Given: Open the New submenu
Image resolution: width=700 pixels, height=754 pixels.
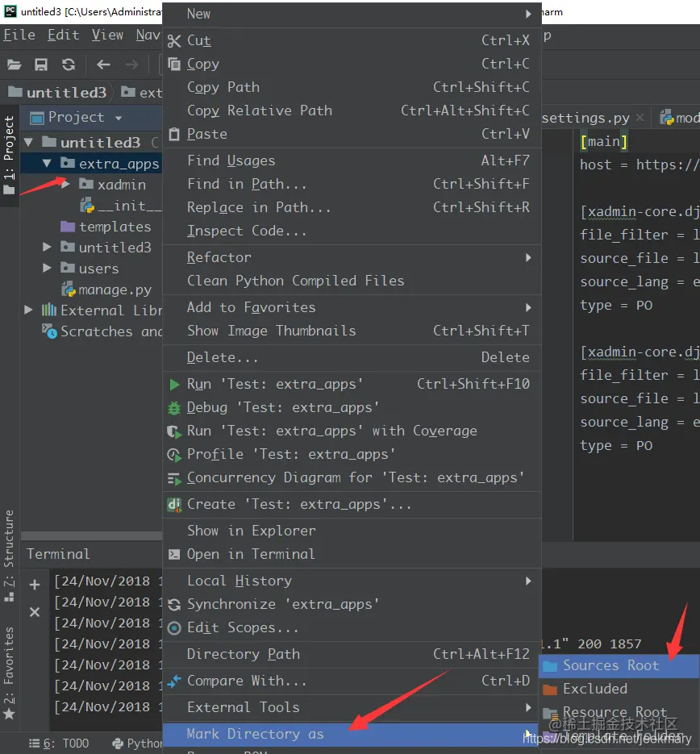Looking at the screenshot, I should (352, 14).
